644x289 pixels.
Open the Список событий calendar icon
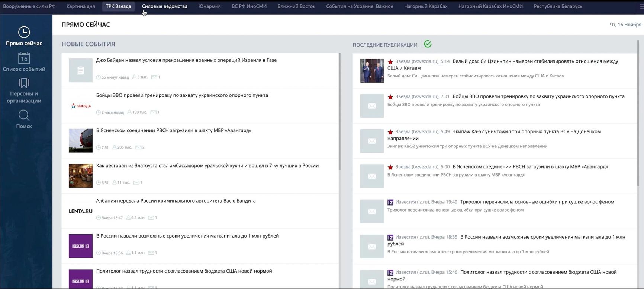pyautogui.click(x=24, y=58)
